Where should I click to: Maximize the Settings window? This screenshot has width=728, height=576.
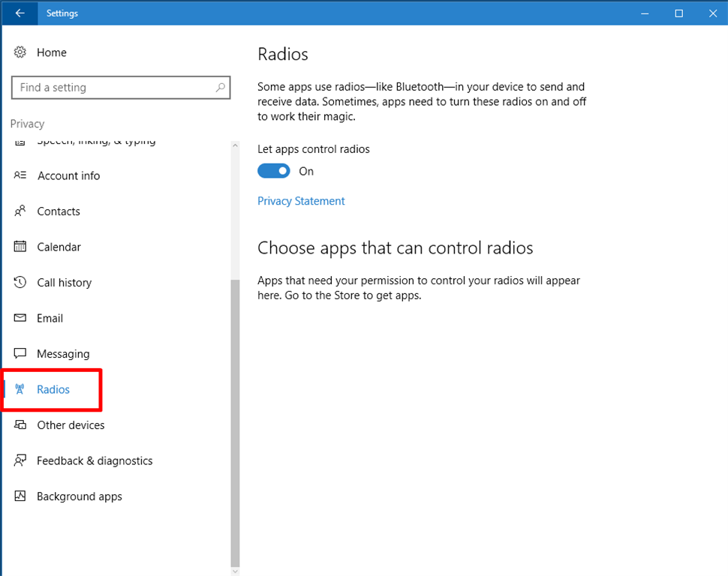pos(678,13)
